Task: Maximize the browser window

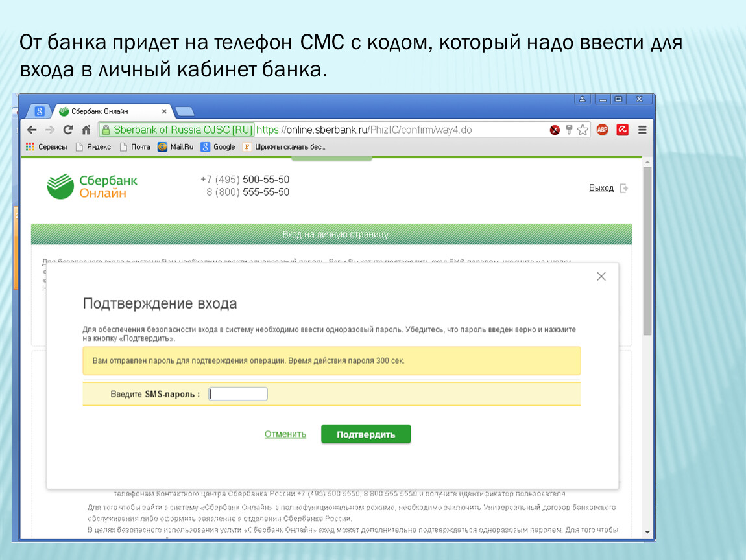Action: click(x=618, y=99)
